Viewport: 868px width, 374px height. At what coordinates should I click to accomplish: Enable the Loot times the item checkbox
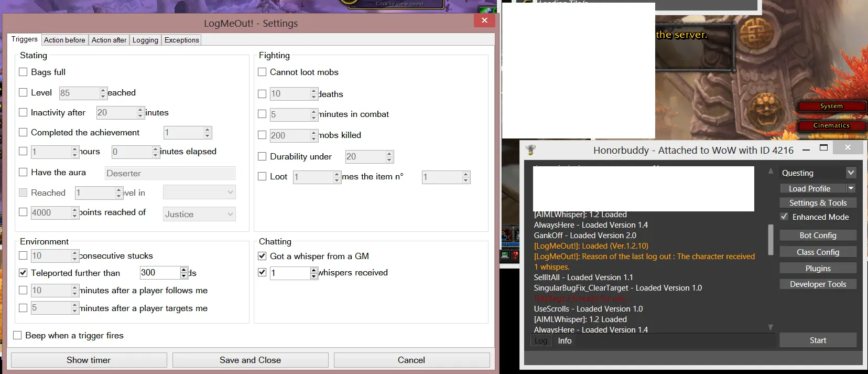coord(262,176)
